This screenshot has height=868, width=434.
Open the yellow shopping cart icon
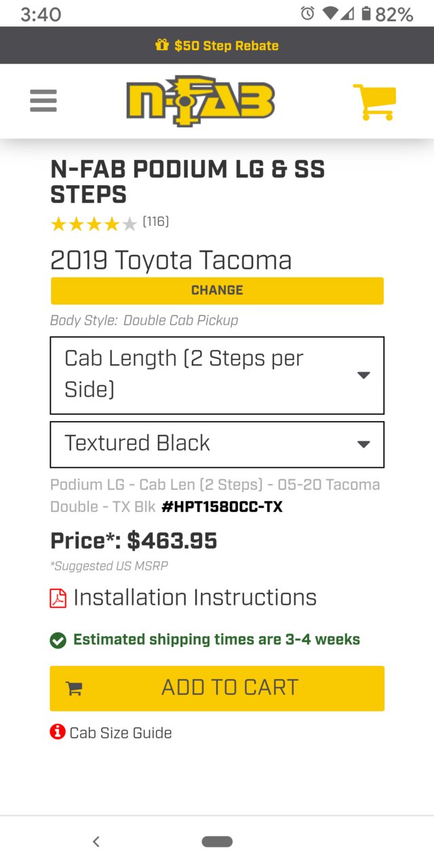coord(374,102)
